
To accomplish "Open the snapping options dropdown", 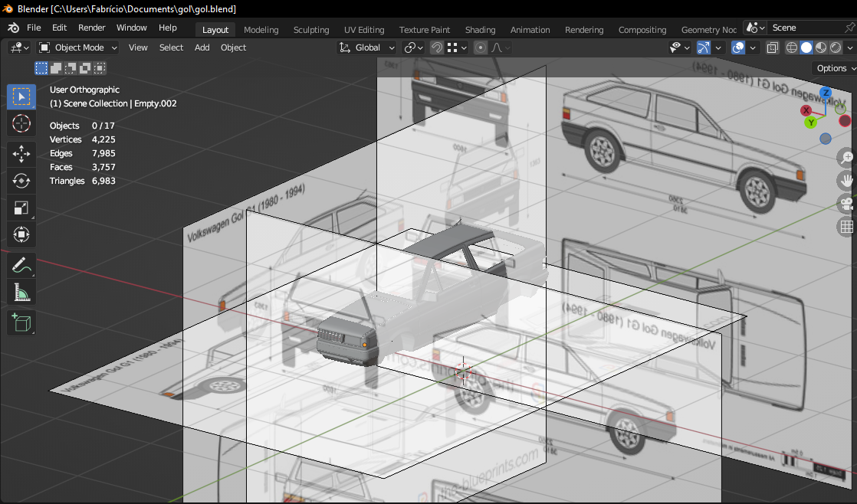I will click(x=457, y=48).
